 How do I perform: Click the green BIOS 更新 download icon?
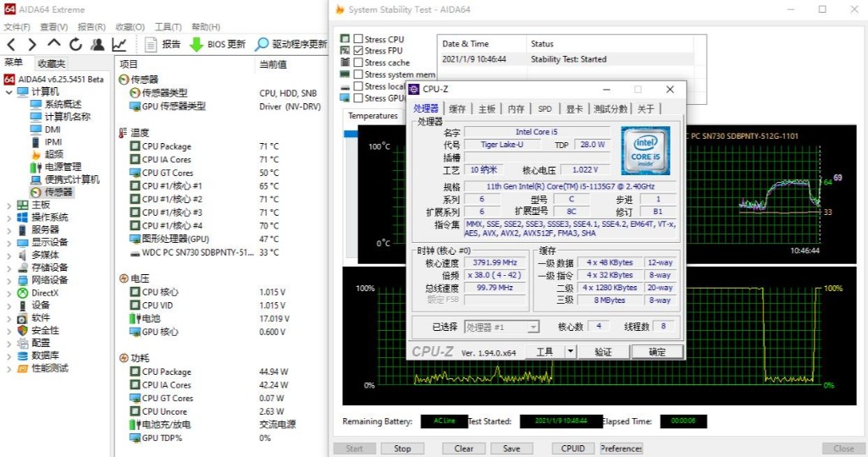click(x=196, y=45)
